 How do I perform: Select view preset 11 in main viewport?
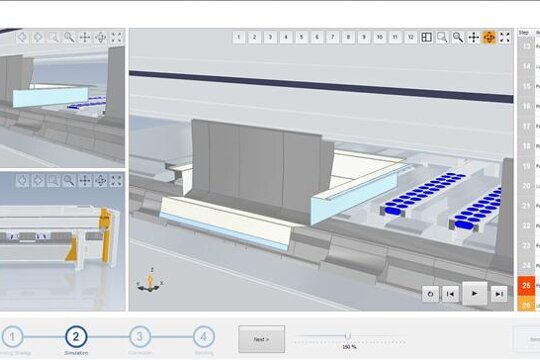click(395, 37)
